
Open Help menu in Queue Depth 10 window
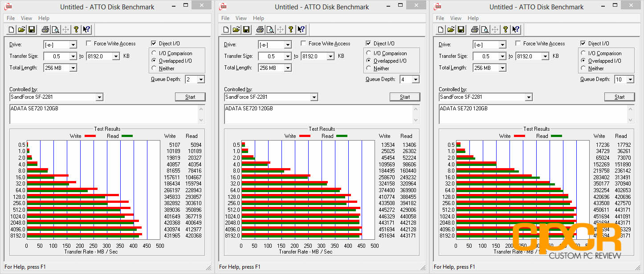point(473,18)
